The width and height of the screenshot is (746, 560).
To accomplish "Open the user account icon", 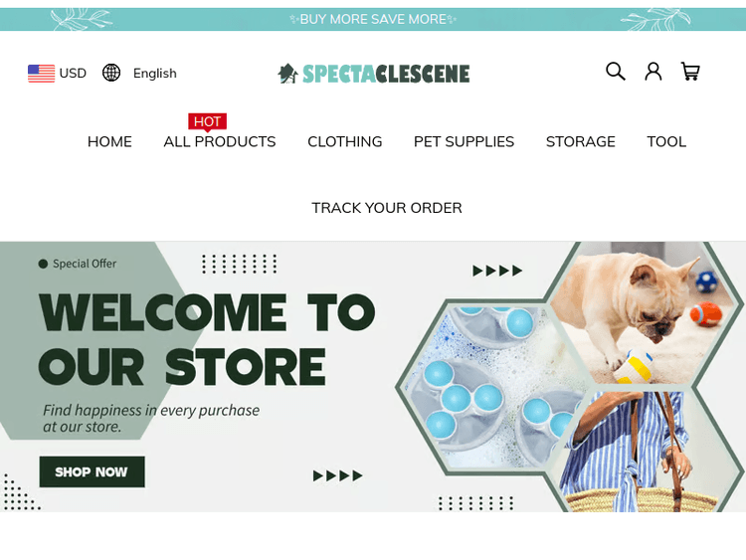I will 653,72.
